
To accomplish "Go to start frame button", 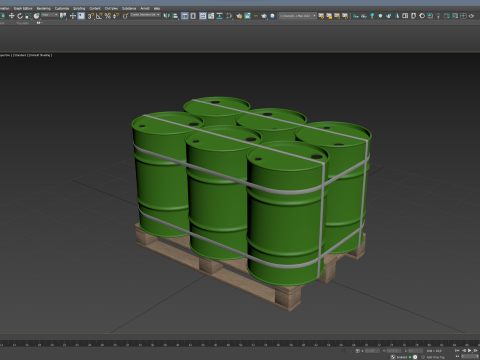I will (x=457, y=350).
